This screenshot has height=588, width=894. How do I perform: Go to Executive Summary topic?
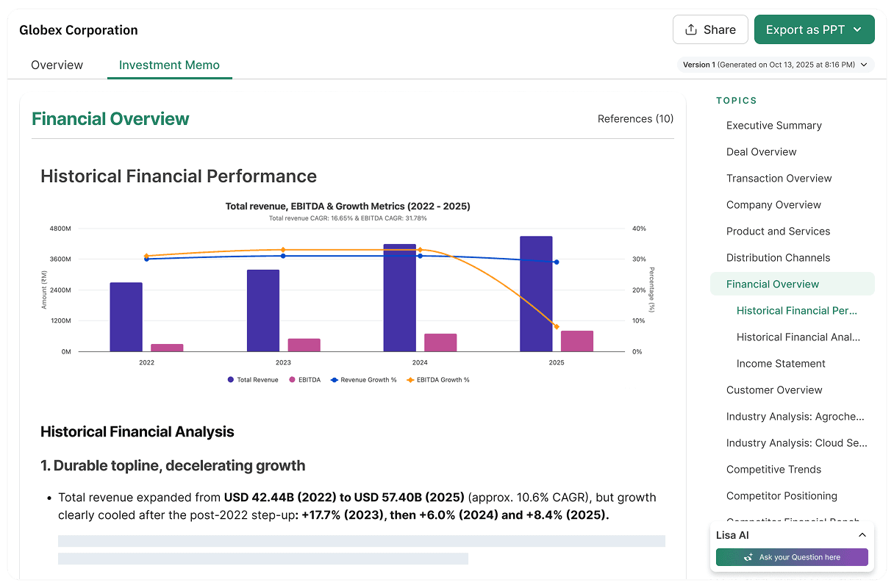tap(774, 126)
